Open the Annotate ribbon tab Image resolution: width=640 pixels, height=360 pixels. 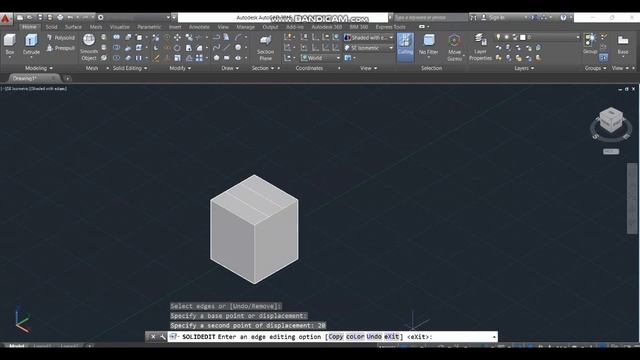(199, 27)
